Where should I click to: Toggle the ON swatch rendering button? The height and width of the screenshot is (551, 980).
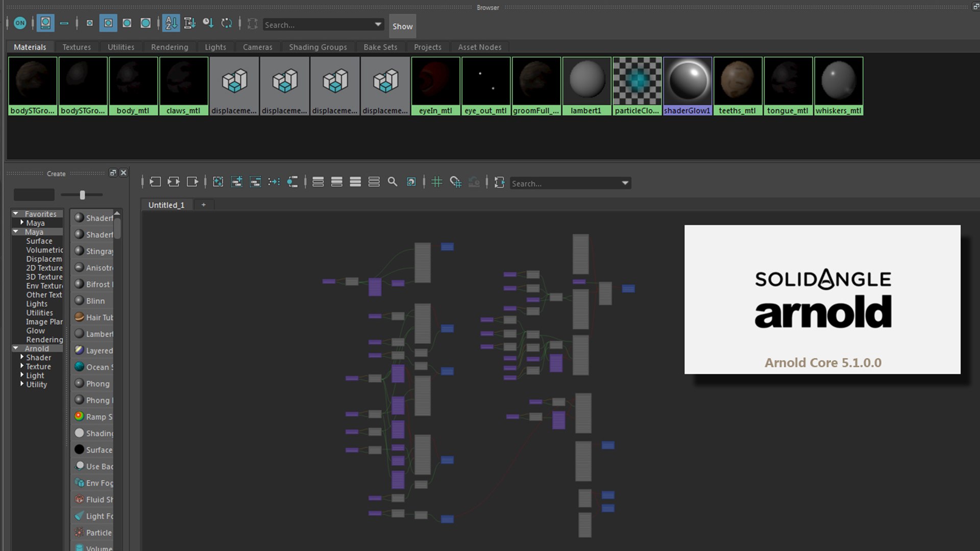pos(20,23)
